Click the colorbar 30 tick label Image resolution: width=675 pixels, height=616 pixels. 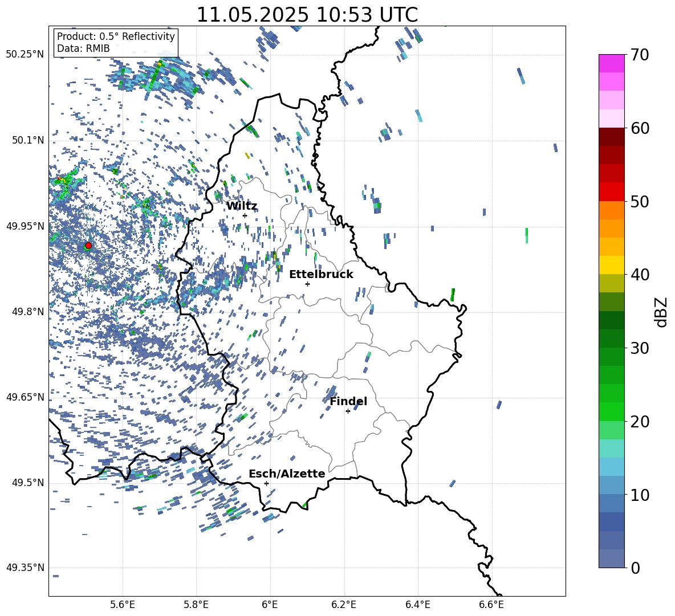click(x=640, y=348)
